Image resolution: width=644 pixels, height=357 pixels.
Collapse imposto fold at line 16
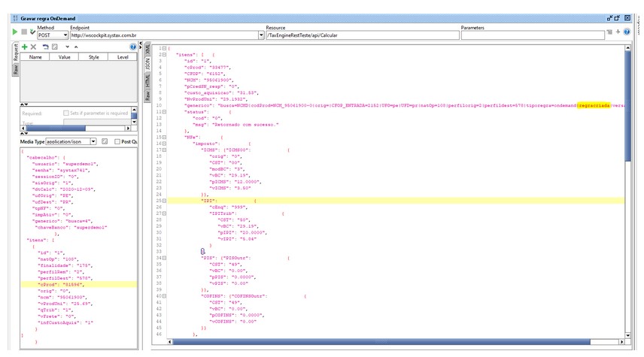click(x=164, y=144)
